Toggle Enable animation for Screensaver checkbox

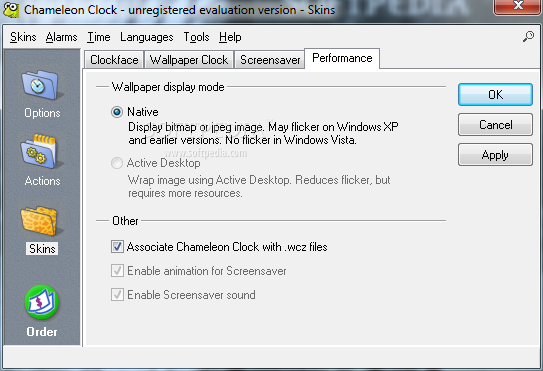117,271
